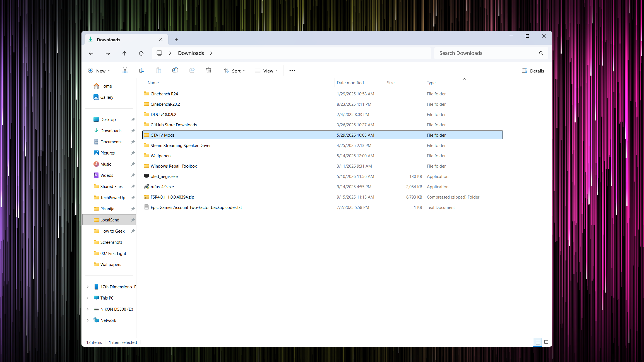The image size is (644, 362).
Task: Click the Paste clipboard icon
Action: pos(158,71)
